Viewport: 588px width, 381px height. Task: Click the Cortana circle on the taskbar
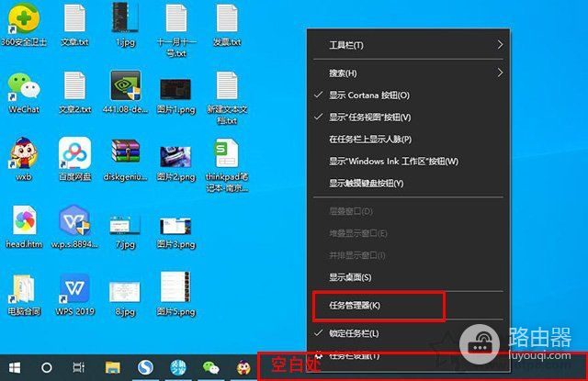(47, 367)
